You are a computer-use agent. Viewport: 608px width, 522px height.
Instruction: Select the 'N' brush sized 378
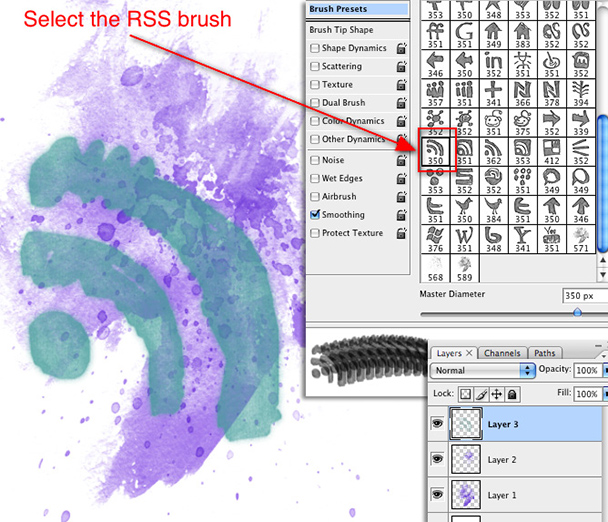551,93
